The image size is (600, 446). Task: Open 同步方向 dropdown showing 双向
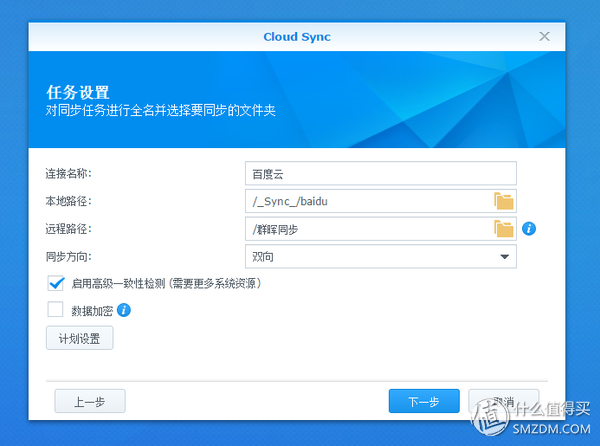tap(381, 257)
